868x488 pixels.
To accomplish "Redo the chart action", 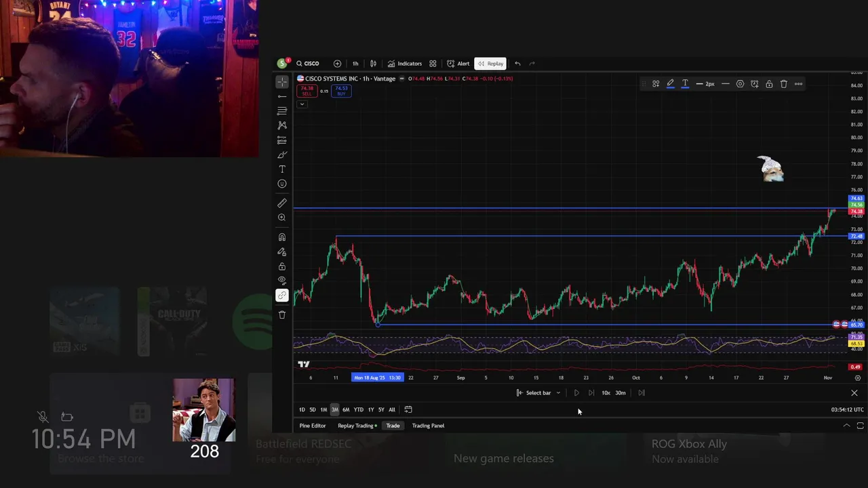I will click(532, 64).
